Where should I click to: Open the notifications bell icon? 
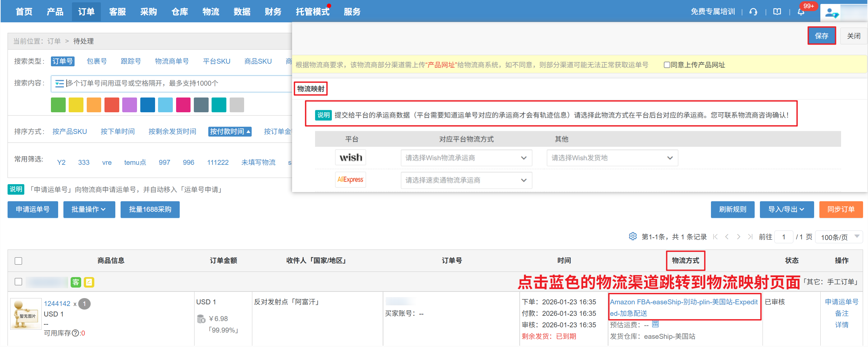coord(801,12)
